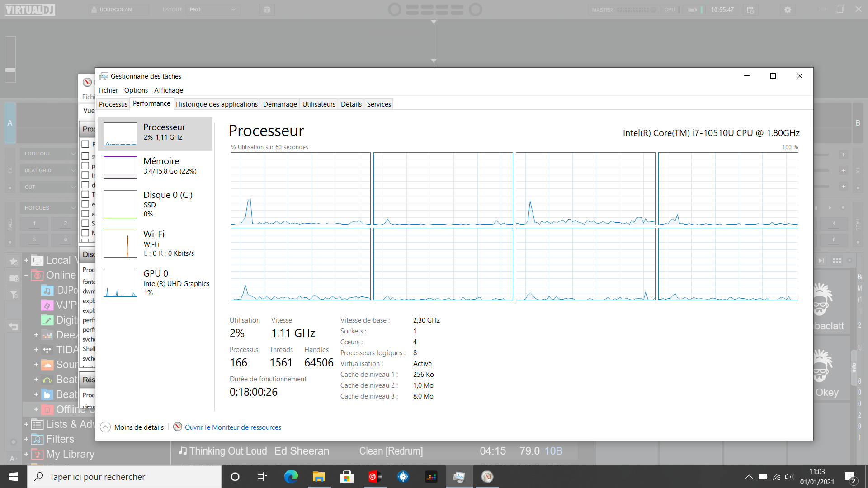868x488 pixels.
Task: Click the Wi-Fi icon in the system tray
Action: tap(777, 477)
